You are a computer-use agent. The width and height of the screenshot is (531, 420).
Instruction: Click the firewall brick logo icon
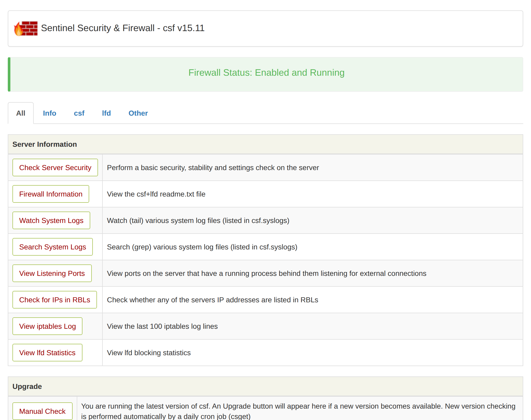click(26, 28)
